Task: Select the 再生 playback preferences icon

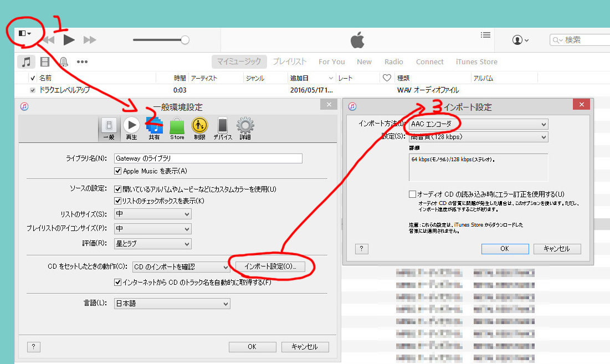Action: (131, 129)
